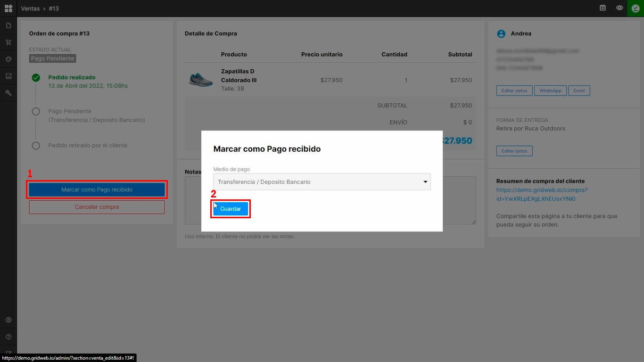The width and height of the screenshot is (644, 362).
Task: Click the Zapatillas product thumbnail
Action: click(x=201, y=80)
